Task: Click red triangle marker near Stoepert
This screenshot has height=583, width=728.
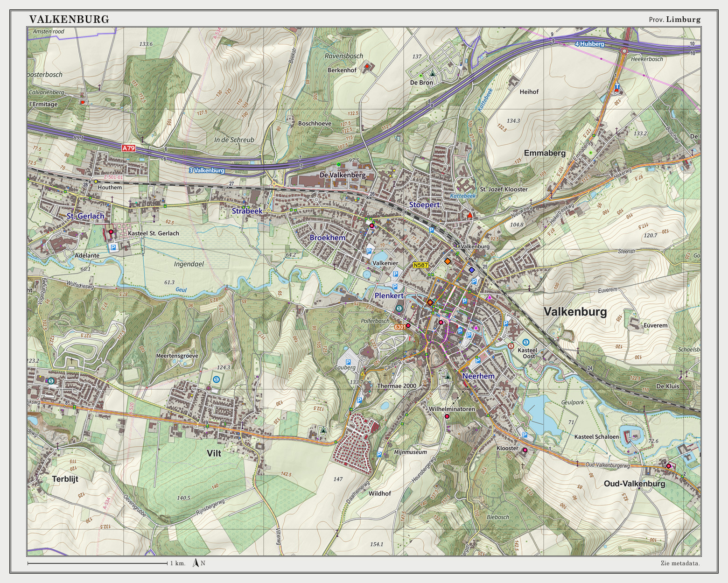Action: 470,215
